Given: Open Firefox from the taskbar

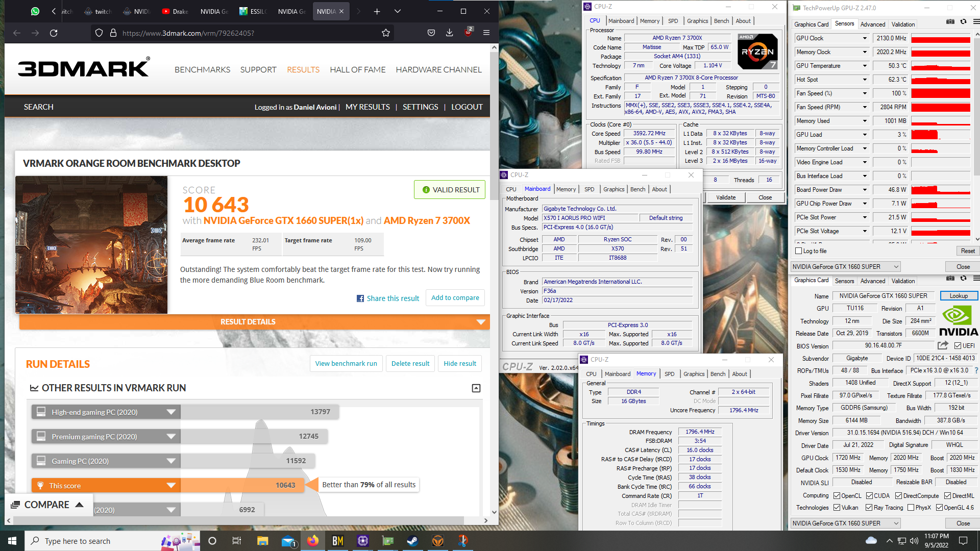Looking at the screenshot, I should [x=312, y=541].
